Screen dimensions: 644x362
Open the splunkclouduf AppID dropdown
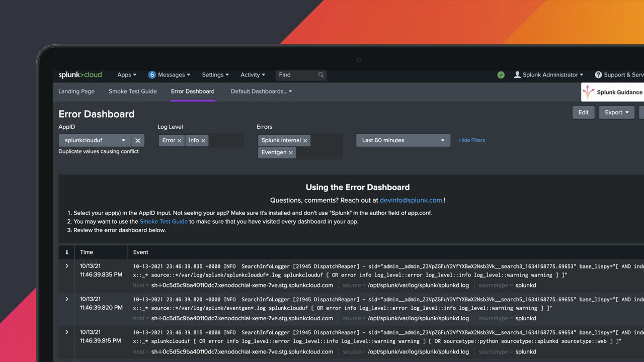[95, 141]
